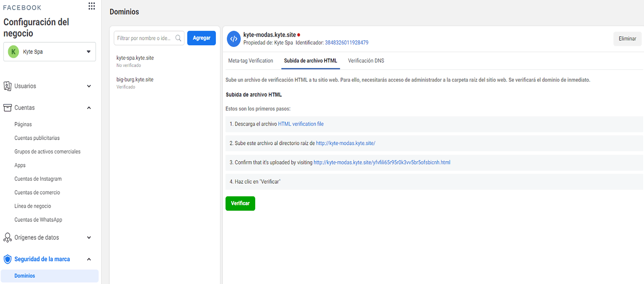Viewport: 644px width, 284px height.
Task: Open the Facebook apps grid menu
Action: tap(92, 6)
